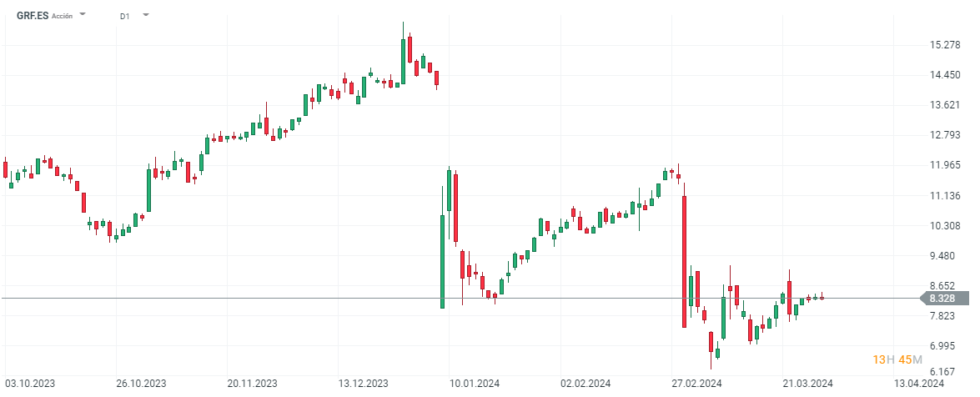The width and height of the screenshot is (980, 397).
Task: Click the 26.10.2023 date axis label
Action: pyautogui.click(x=141, y=384)
